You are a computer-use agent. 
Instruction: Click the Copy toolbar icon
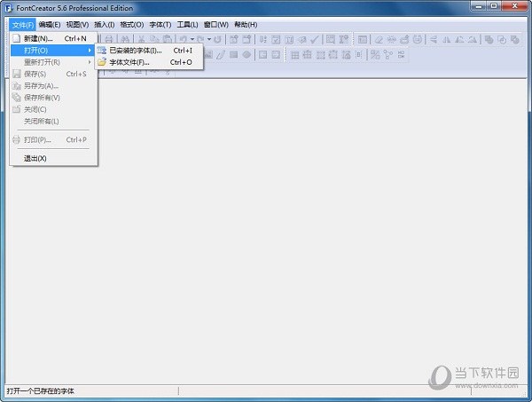(x=154, y=39)
